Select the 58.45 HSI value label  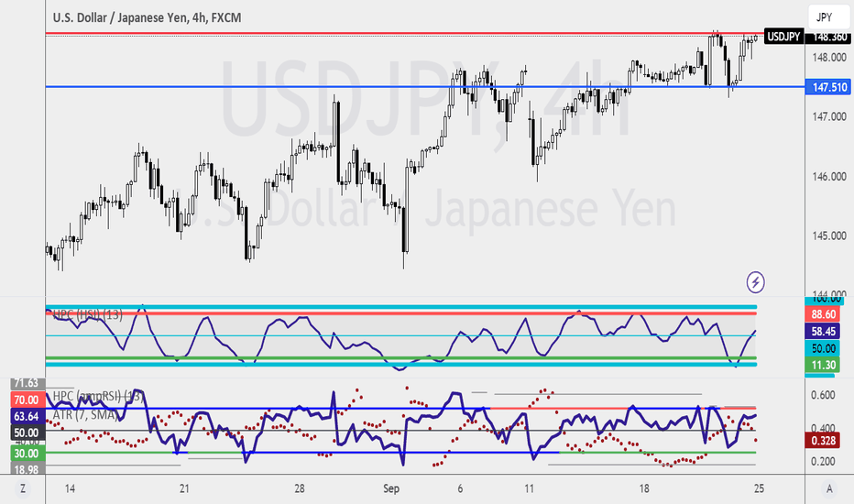tap(823, 332)
